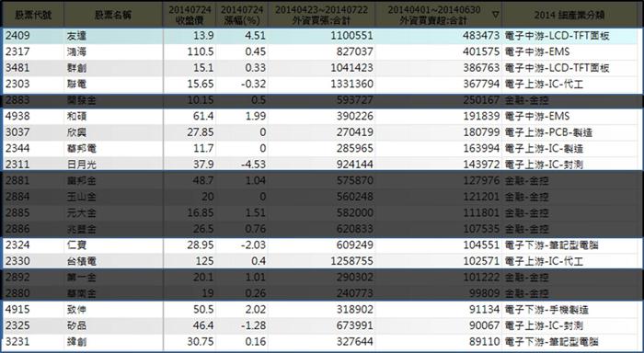
Task: Click closing price 110.5
Action: coord(201,51)
